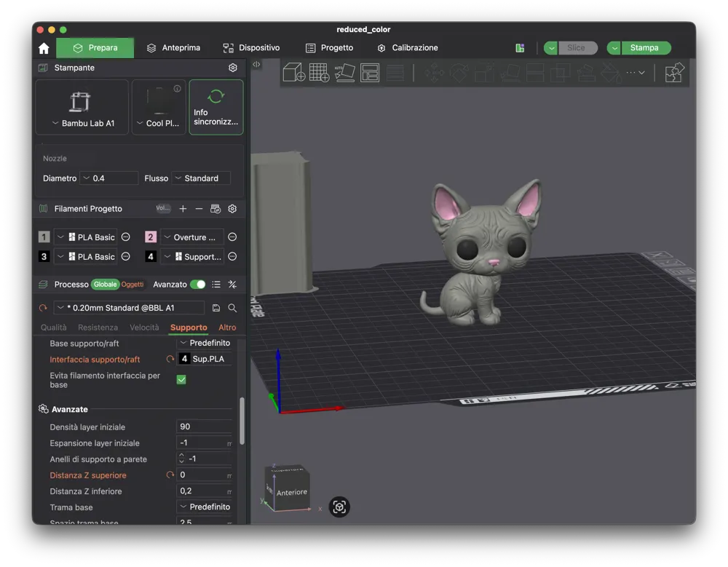Click the Anteriore face of view cube
728x567 pixels.
coord(292,492)
